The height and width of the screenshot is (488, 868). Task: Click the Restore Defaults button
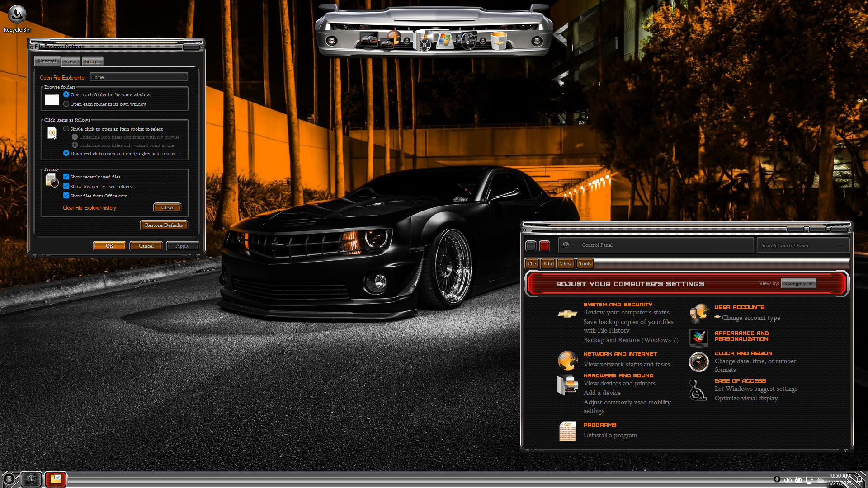pos(164,225)
